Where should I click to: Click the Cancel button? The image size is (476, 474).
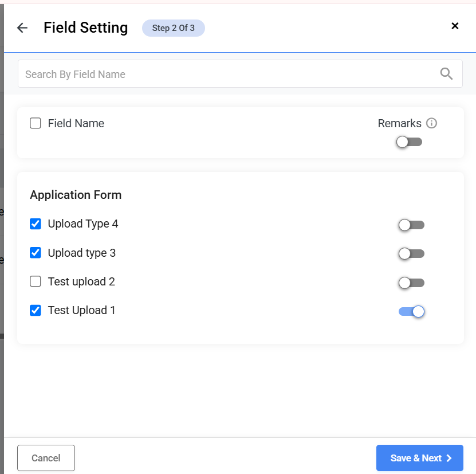(46, 458)
